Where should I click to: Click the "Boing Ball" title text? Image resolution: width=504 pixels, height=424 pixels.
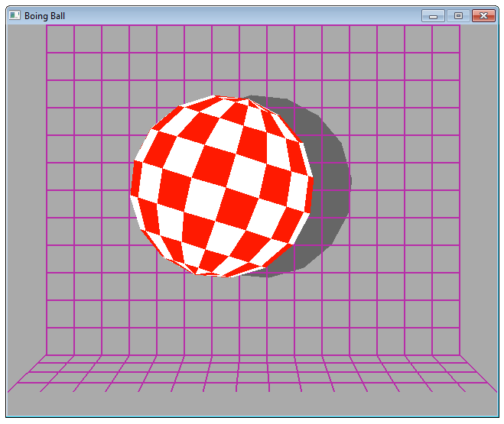(44, 15)
